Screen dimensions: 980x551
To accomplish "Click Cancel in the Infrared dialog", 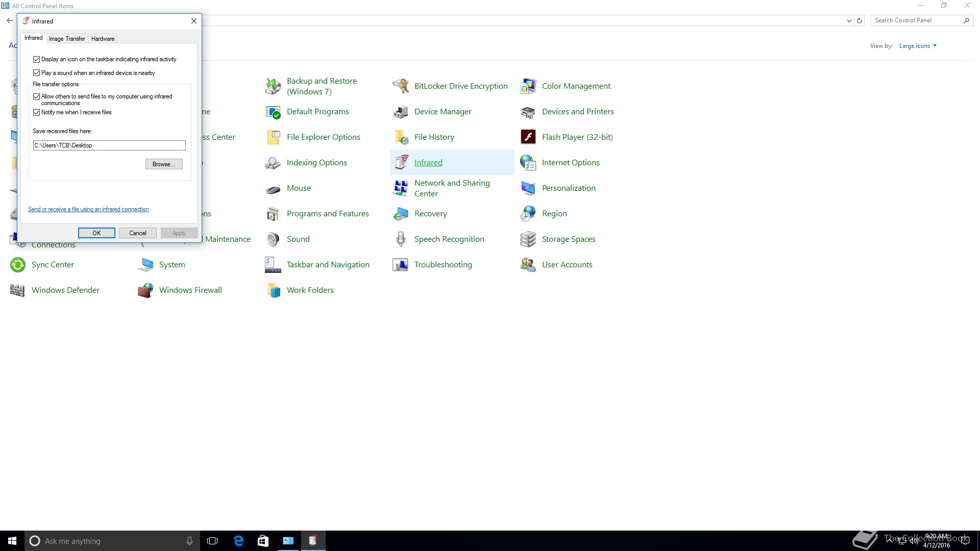I will 138,233.
